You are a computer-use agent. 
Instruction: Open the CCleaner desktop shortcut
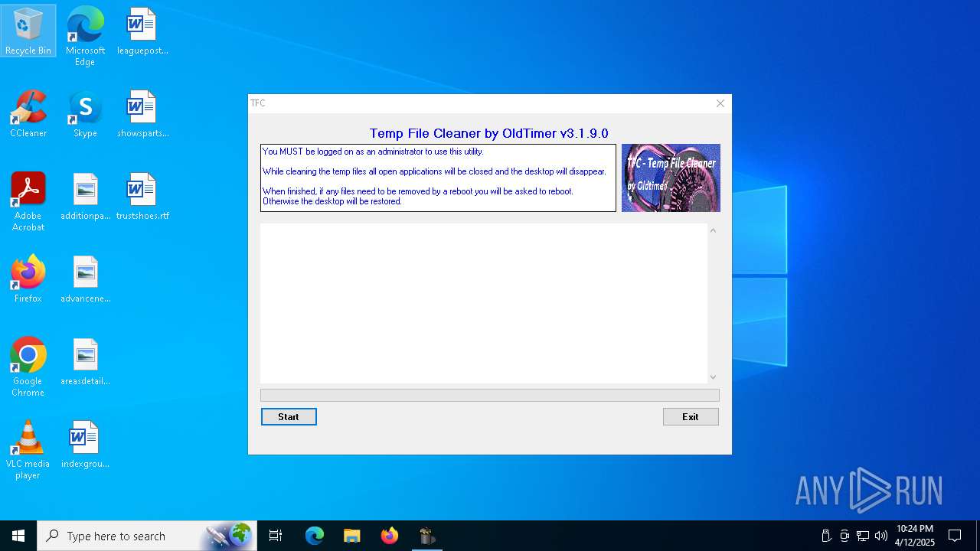[x=28, y=113]
